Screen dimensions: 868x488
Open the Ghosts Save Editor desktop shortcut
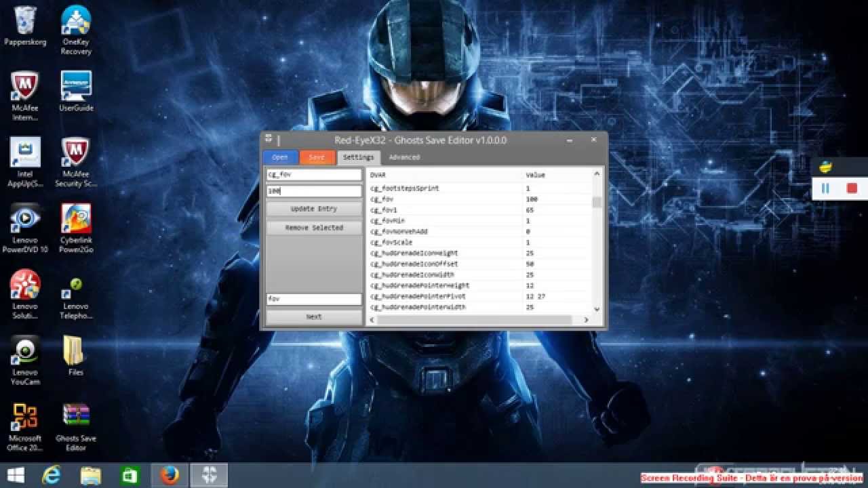click(76, 427)
